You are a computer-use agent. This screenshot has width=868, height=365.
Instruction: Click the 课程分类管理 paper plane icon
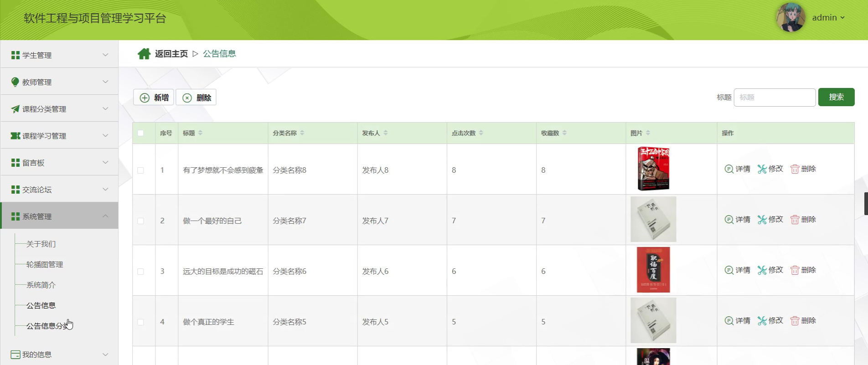[x=15, y=109]
